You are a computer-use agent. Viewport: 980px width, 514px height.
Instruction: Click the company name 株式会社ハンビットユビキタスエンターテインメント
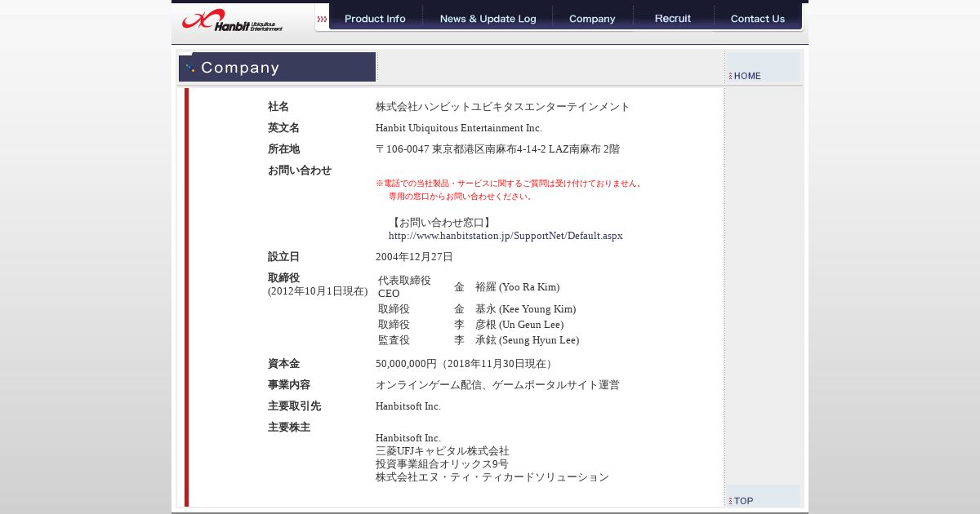[503, 107]
